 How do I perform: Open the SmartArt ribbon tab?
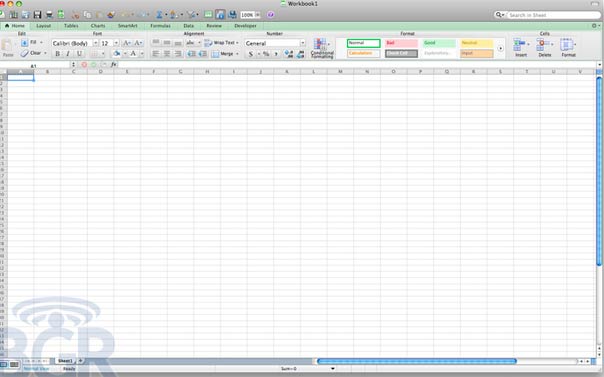[x=128, y=26]
